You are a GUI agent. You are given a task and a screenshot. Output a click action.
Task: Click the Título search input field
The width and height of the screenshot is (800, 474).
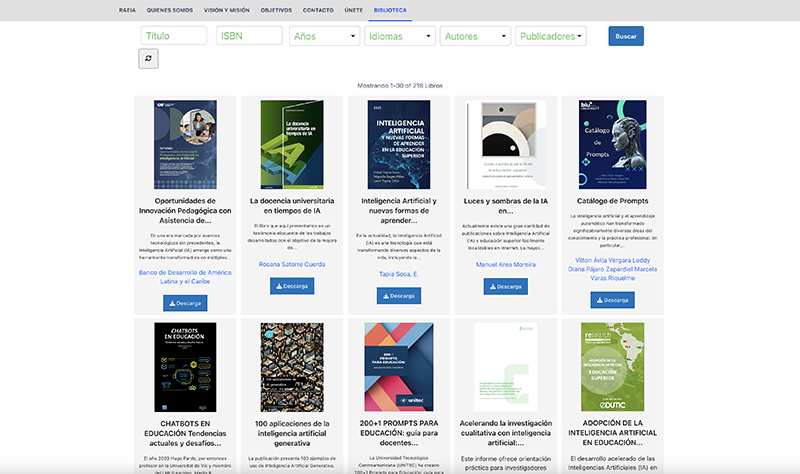[174, 36]
